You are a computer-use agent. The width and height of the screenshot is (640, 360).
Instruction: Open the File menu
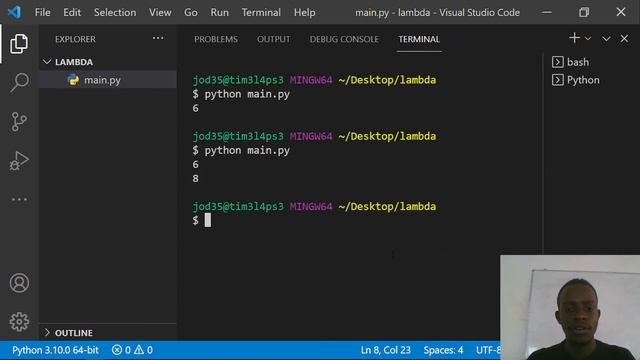tap(42, 13)
